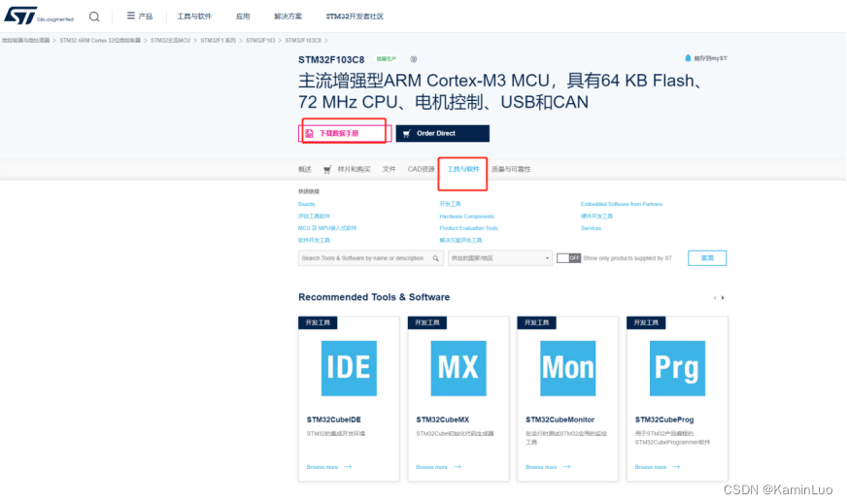This screenshot has height=504, width=847.
Task: Switch to the 概述 tab
Action: pos(305,169)
